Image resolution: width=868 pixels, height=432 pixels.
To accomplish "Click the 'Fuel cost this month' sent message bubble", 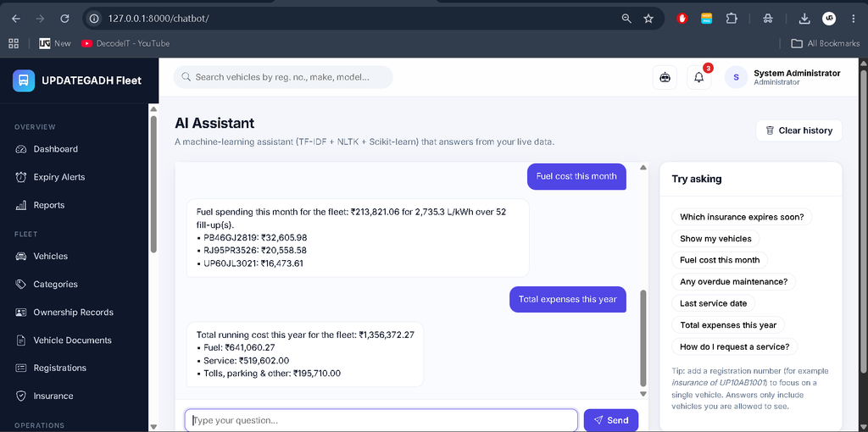I will click(x=576, y=176).
